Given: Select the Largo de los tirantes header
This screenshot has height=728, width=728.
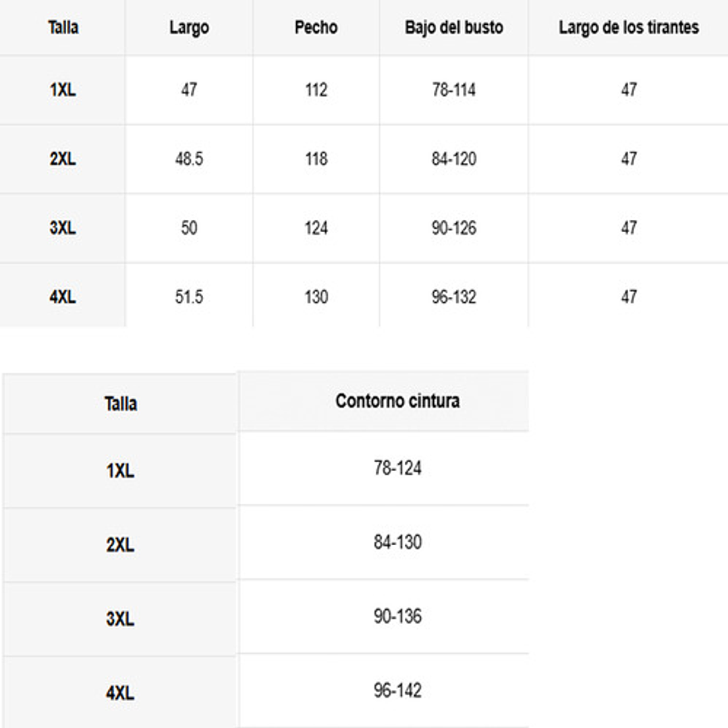Looking at the screenshot, I should [628, 28].
